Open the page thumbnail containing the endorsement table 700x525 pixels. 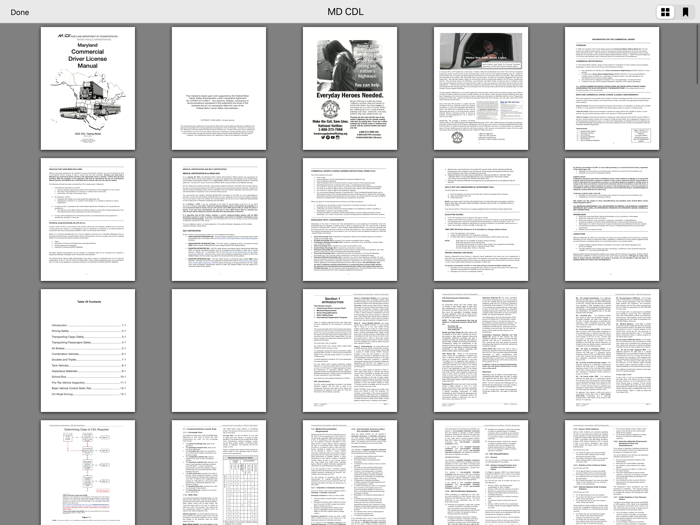(x=219, y=472)
